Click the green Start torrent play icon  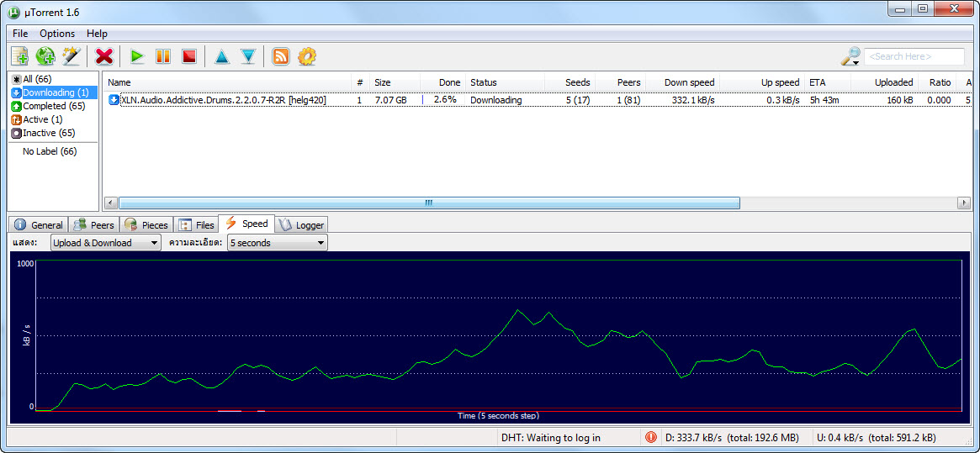tap(137, 57)
